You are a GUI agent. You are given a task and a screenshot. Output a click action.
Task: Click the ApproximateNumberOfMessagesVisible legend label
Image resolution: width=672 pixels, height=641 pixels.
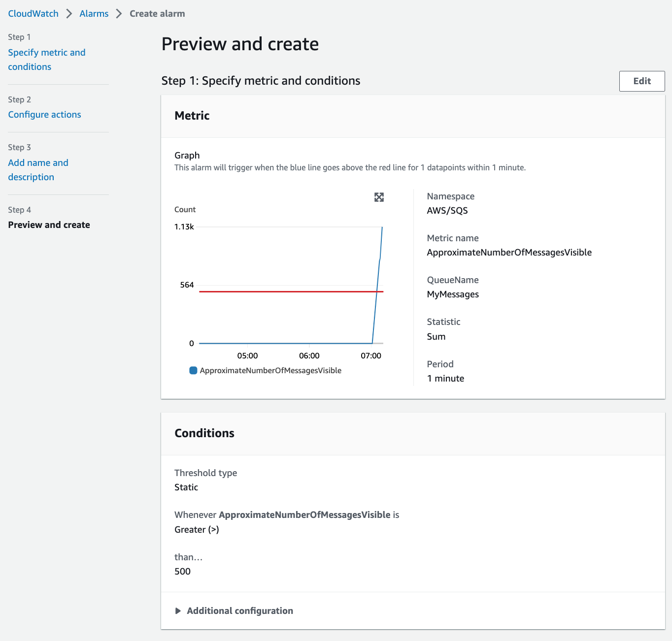[270, 370]
